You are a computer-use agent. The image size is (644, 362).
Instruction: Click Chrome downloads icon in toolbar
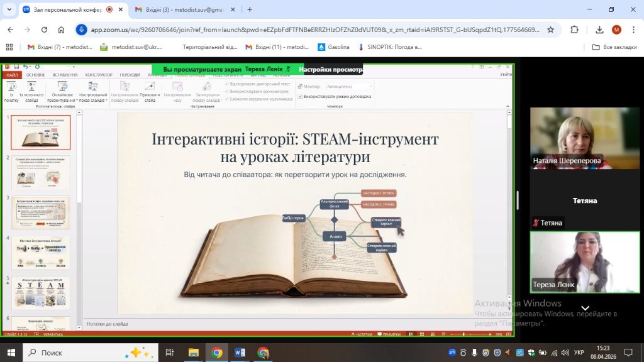597,30
